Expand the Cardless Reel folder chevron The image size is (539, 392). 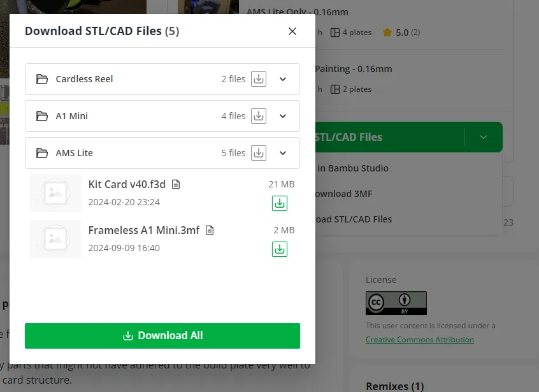(x=283, y=79)
